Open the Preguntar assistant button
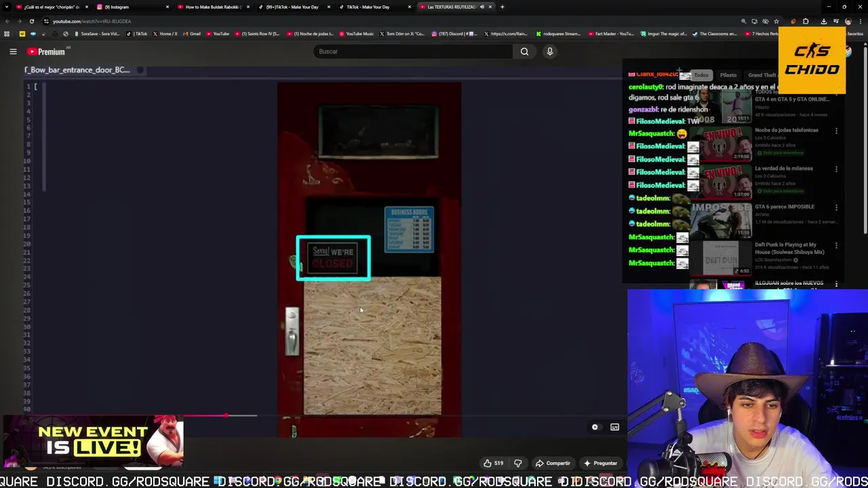Viewport: 868px width, 488px height. pyautogui.click(x=600, y=464)
